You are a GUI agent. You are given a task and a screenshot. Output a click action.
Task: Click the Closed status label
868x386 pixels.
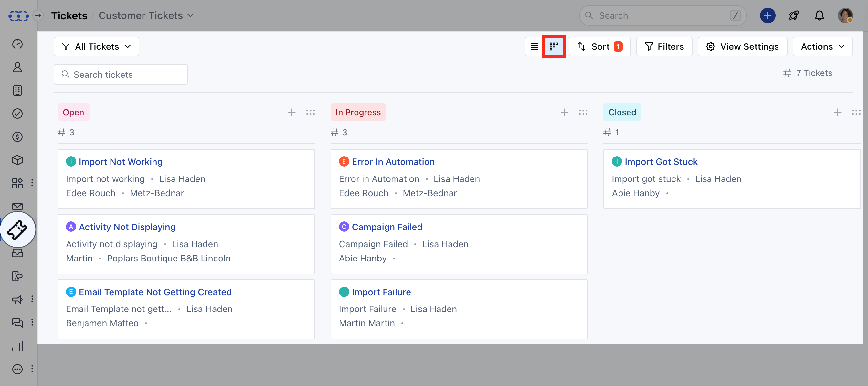click(x=622, y=112)
